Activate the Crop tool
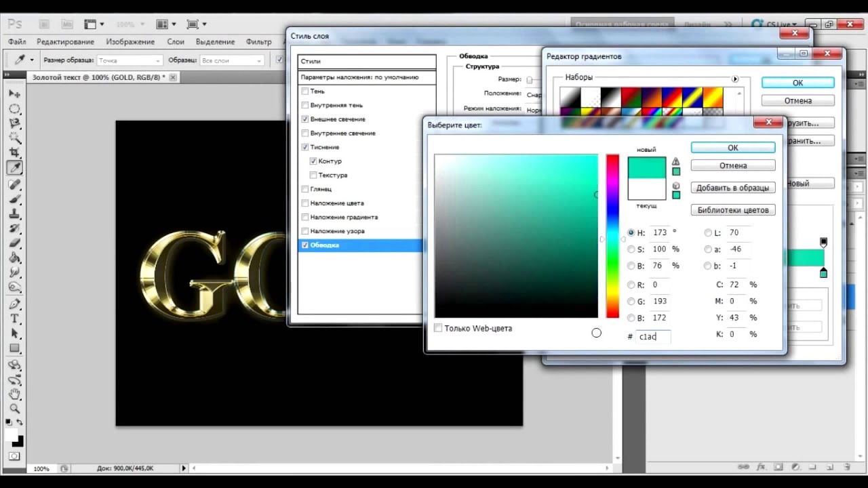 [x=14, y=153]
